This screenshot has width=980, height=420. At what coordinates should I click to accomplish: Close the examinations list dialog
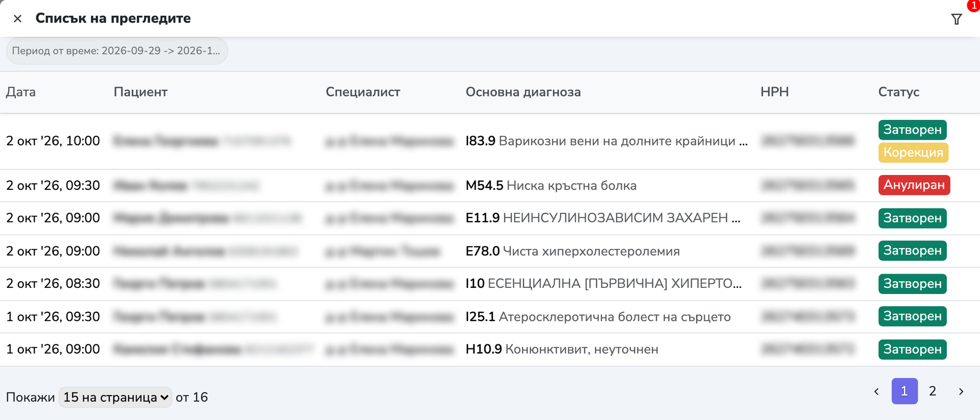click(17, 19)
